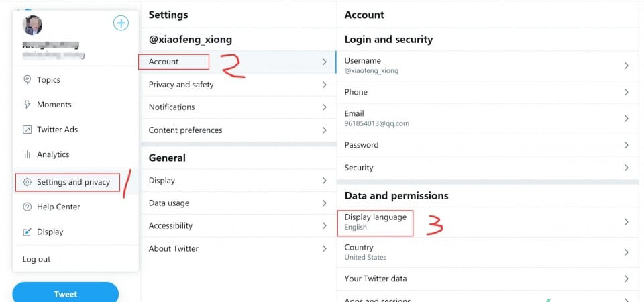644x302 pixels.
Task: Click the Moments lightning bolt icon
Action: [27, 105]
